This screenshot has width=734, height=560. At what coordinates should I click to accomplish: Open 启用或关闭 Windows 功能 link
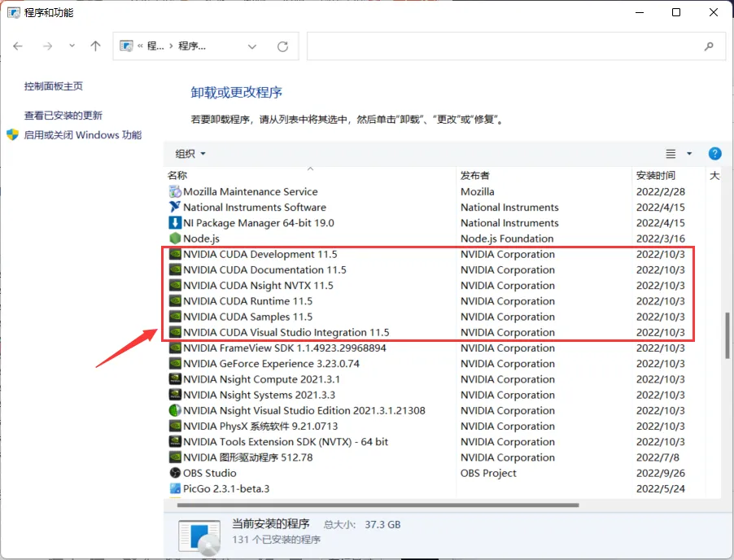83,135
